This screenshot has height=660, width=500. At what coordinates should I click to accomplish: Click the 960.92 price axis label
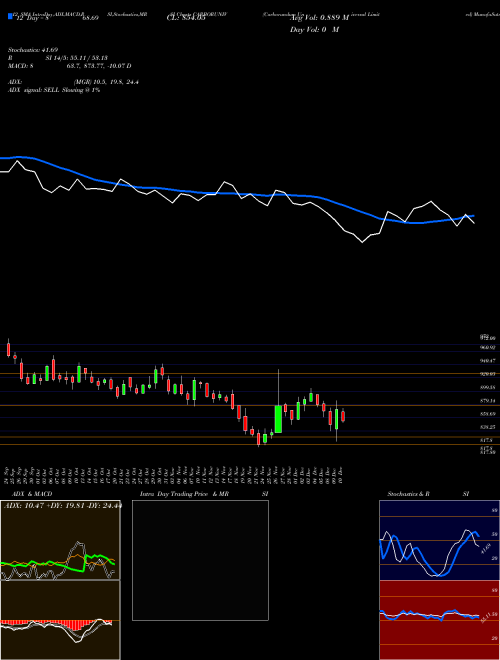488,347
